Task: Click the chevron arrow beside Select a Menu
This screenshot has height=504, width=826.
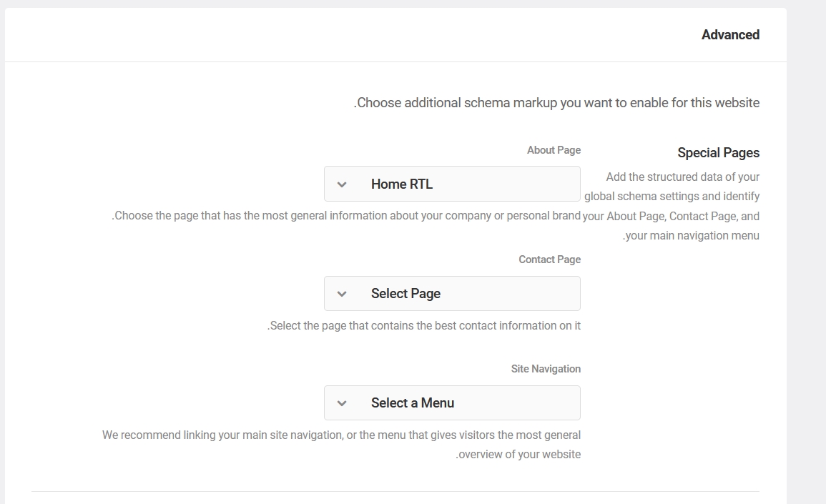Action: 342,403
